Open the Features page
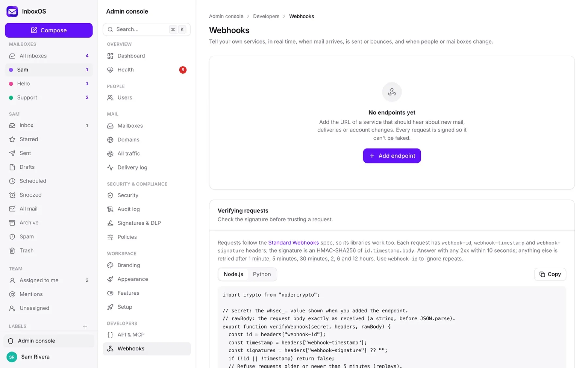Screen dimensions: 588x368 (147, 293)
